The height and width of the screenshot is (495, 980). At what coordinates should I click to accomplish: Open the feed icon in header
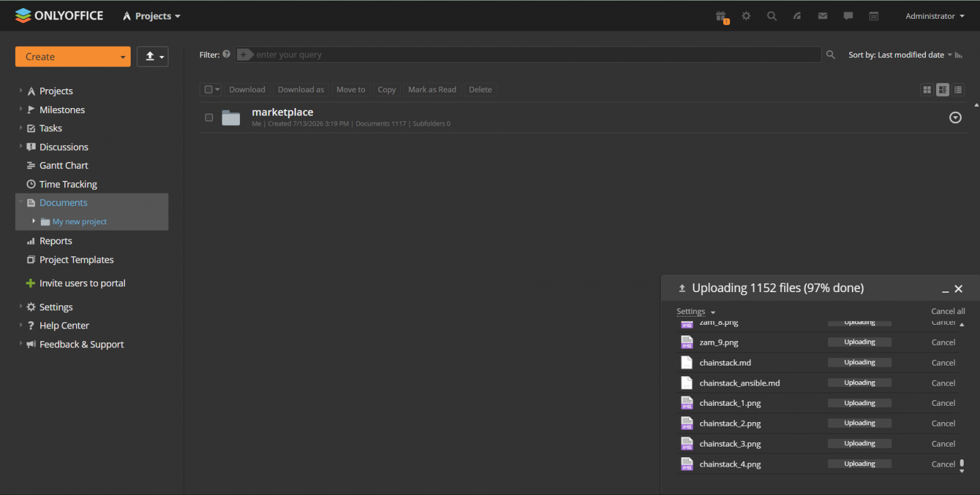[797, 16]
